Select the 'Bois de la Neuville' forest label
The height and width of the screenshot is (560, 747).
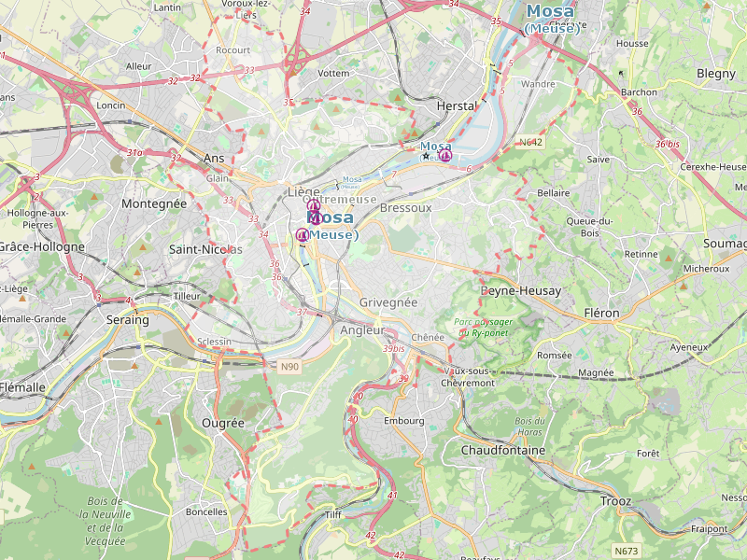point(106,521)
